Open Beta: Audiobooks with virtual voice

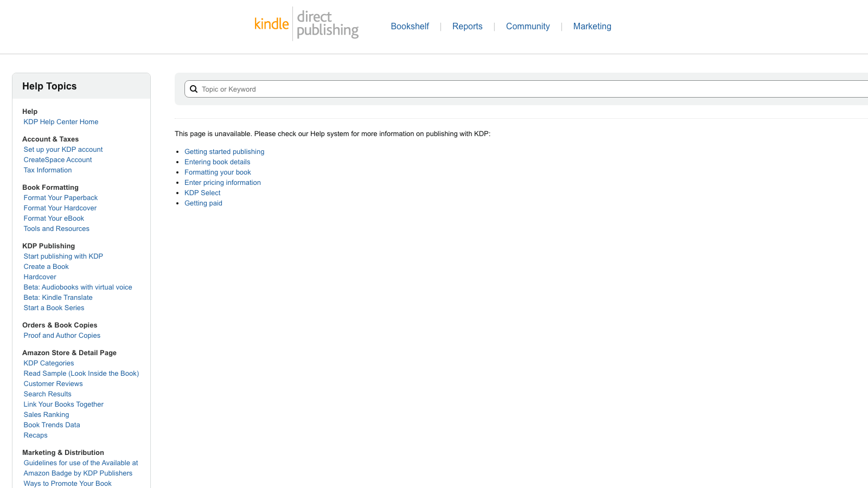pyautogui.click(x=78, y=287)
